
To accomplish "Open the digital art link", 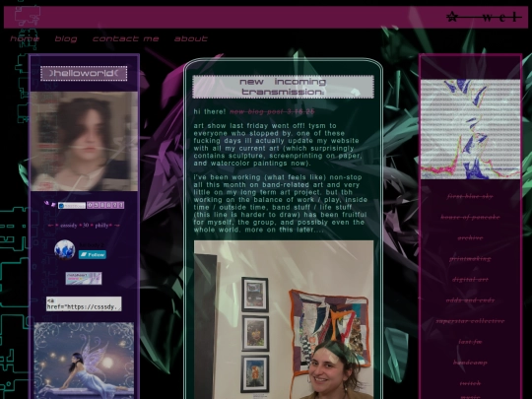I will click(470, 280).
